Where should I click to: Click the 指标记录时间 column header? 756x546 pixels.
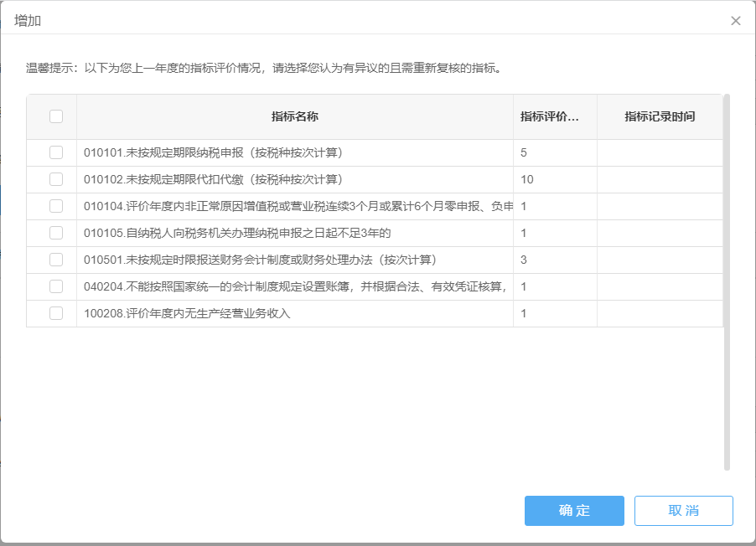pyautogui.click(x=660, y=116)
